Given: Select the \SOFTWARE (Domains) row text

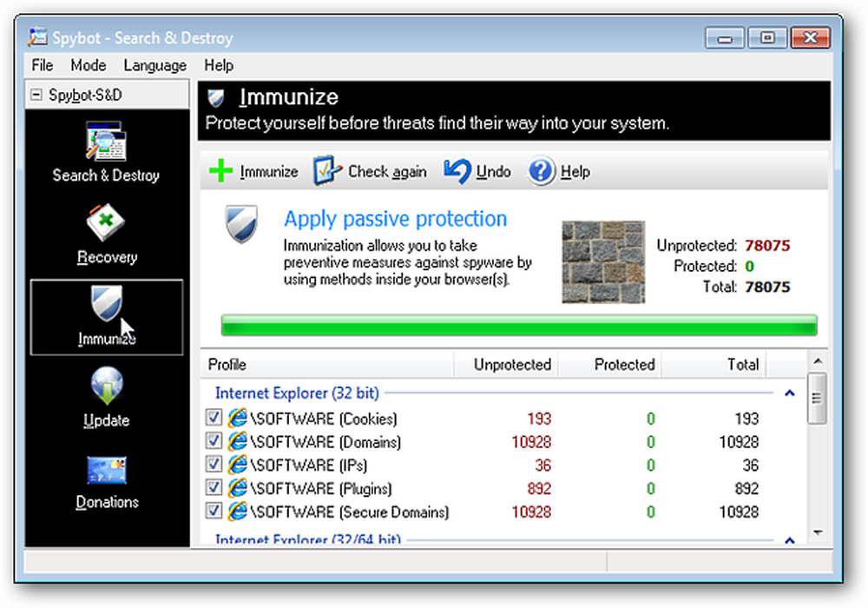Looking at the screenshot, I should point(325,442).
